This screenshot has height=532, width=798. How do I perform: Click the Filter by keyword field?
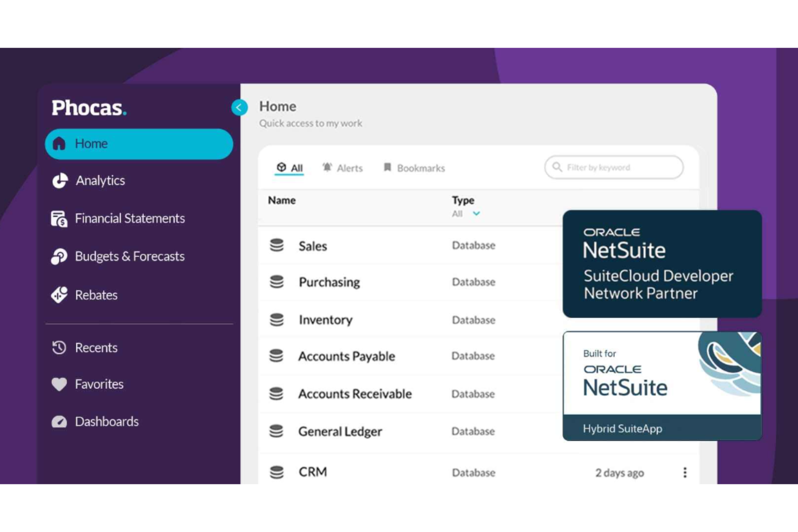[x=614, y=167]
